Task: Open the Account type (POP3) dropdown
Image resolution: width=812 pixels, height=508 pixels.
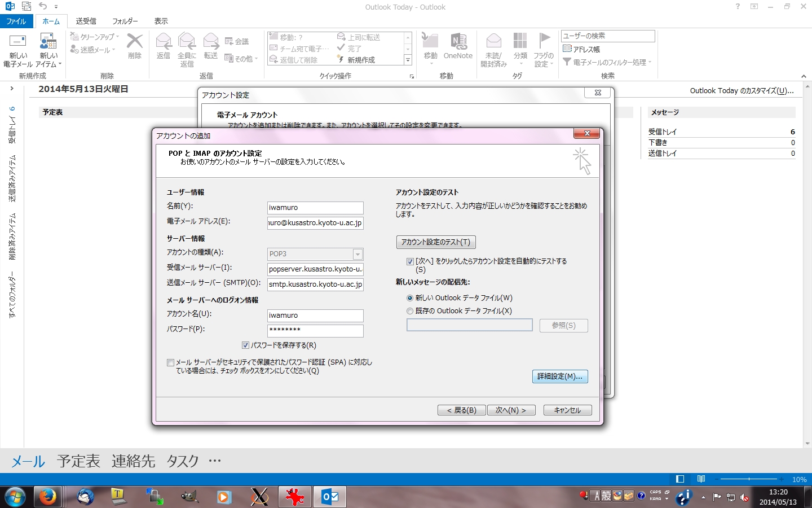Action: pyautogui.click(x=358, y=254)
